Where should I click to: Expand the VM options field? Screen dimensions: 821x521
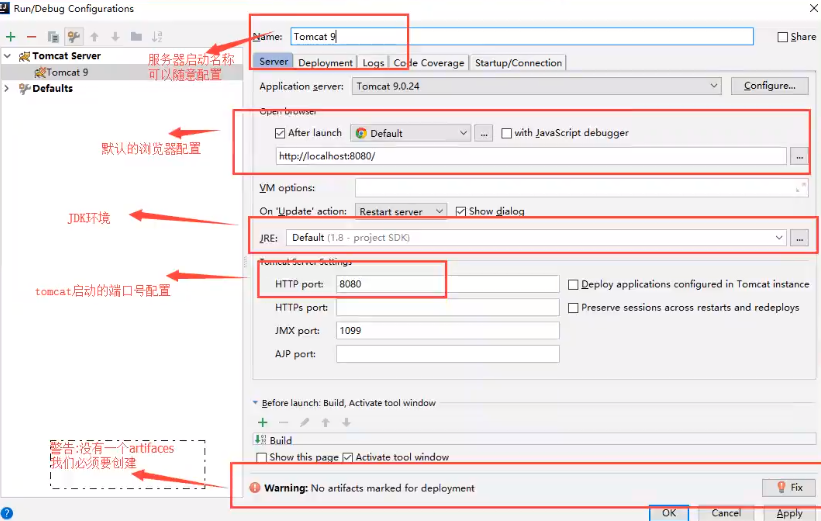pyautogui.click(x=801, y=187)
